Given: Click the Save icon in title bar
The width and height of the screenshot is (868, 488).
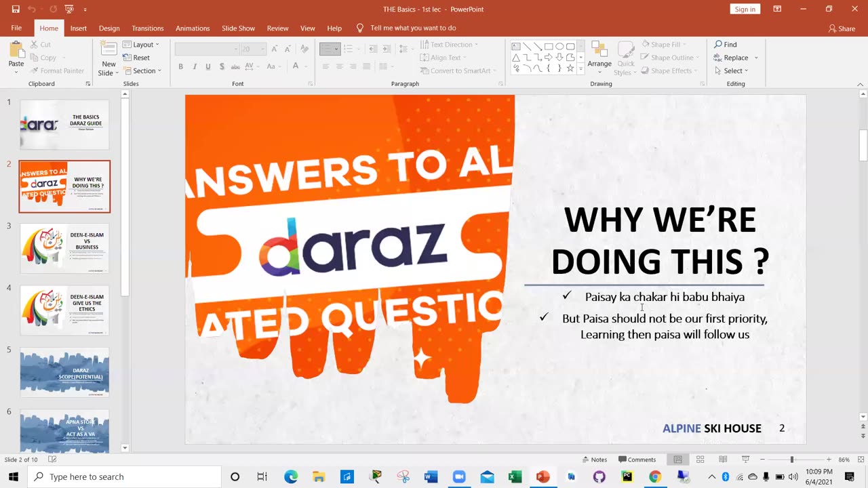Looking at the screenshot, I should 16,9.
